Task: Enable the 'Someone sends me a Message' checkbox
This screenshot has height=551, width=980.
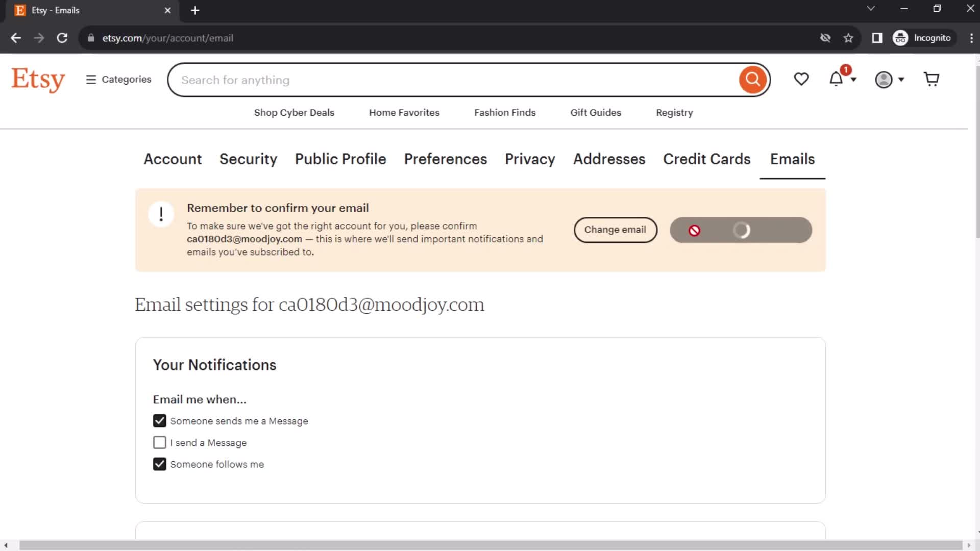Action: pos(160,420)
